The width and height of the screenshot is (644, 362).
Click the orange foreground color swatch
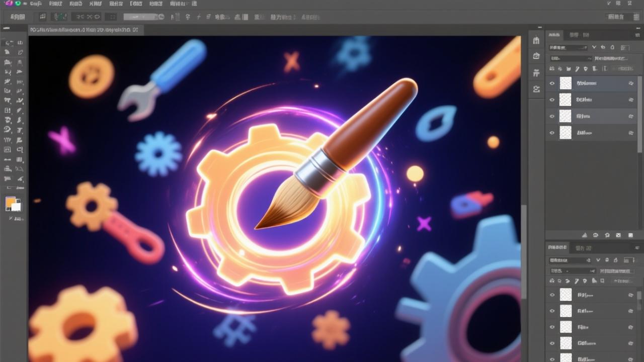tap(10, 202)
